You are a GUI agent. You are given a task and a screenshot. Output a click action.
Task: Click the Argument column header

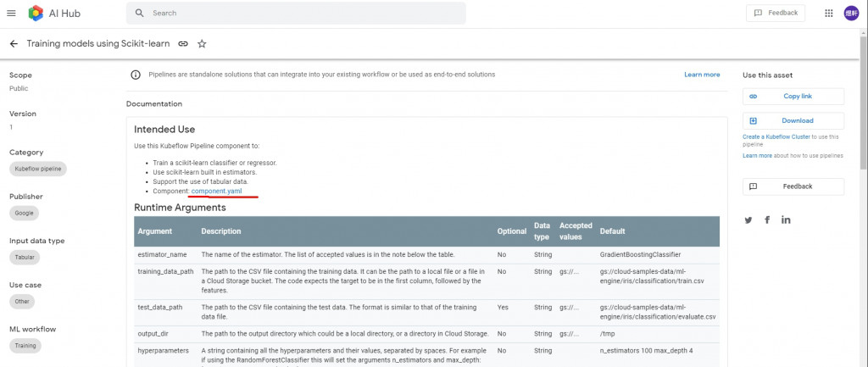click(x=155, y=231)
